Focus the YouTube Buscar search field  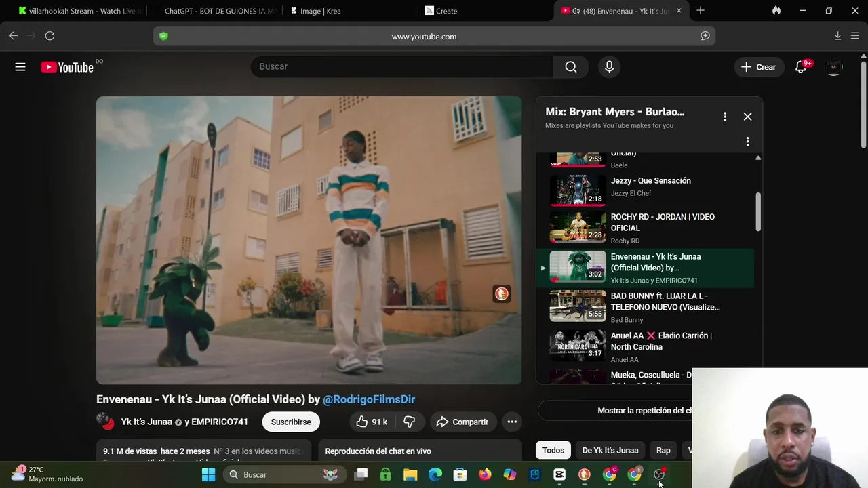click(x=402, y=66)
